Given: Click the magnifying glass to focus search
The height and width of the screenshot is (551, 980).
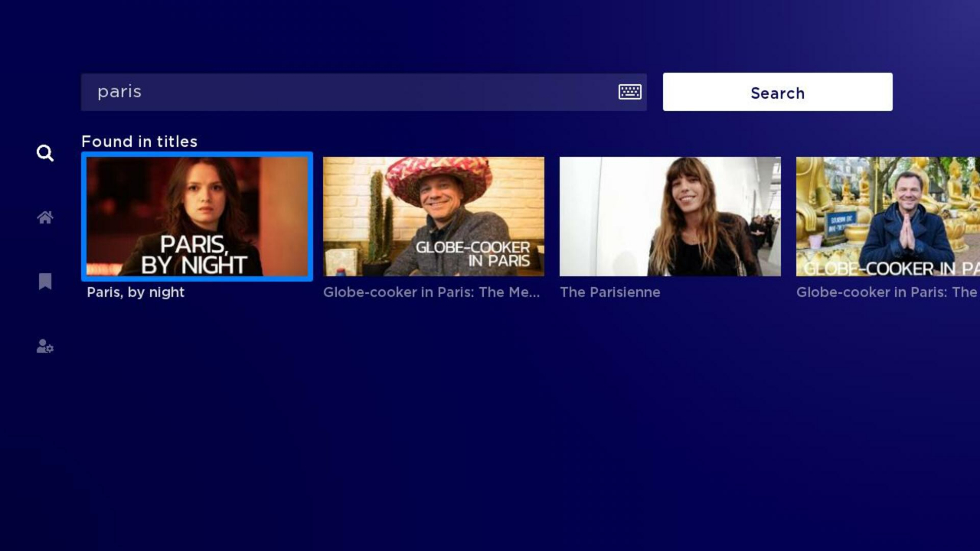Looking at the screenshot, I should (x=44, y=153).
